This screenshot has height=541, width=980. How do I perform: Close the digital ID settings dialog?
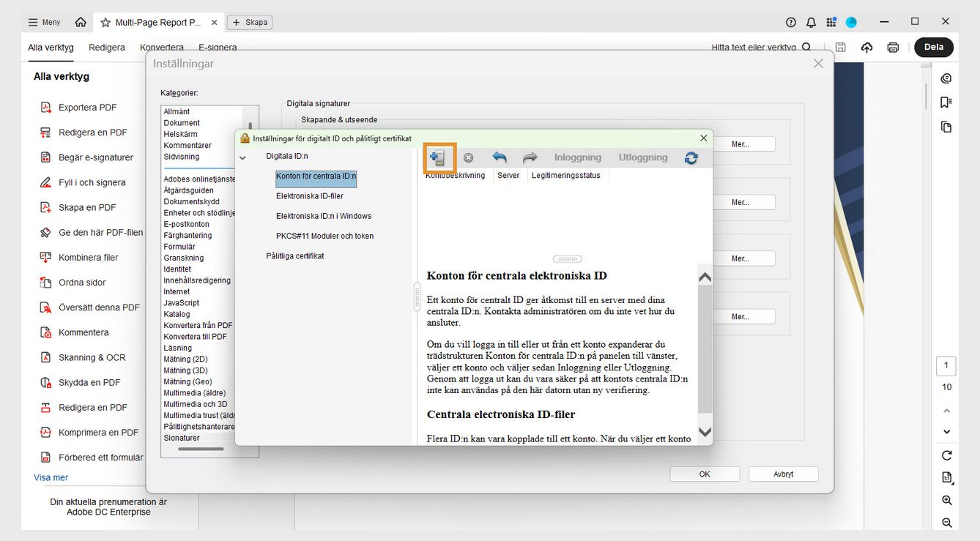click(x=704, y=138)
